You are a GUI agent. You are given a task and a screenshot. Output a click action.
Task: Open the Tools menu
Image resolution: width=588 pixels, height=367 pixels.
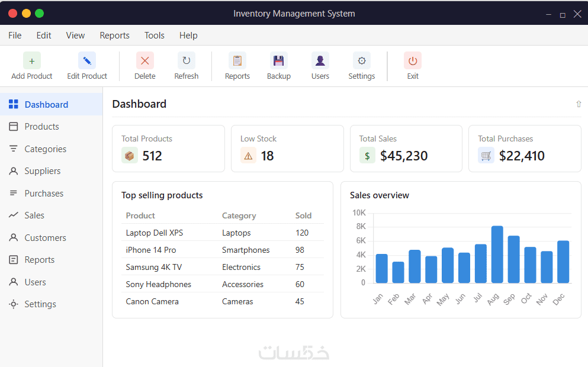pyautogui.click(x=155, y=36)
